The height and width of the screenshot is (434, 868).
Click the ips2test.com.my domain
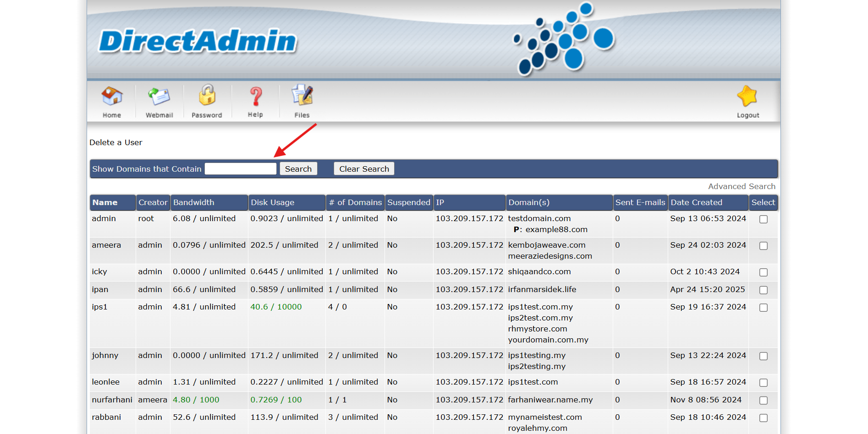pos(540,318)
